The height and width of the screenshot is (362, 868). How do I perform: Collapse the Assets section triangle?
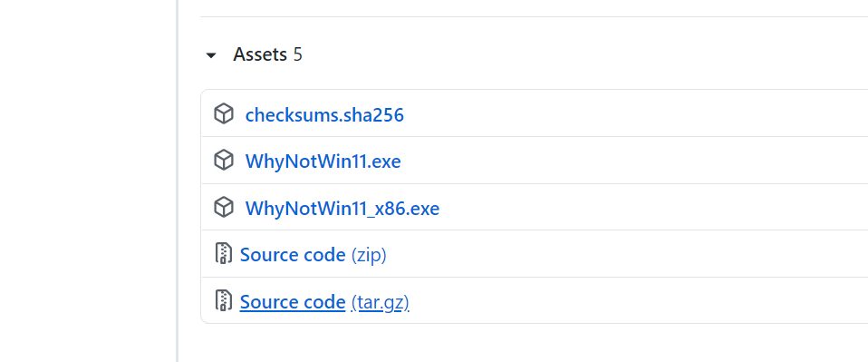tap(211, 55)
